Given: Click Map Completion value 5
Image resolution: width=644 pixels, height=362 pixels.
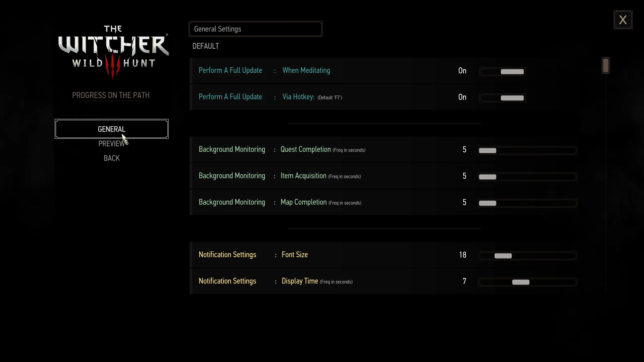Looking at the screenshot, I should [464, 202].
